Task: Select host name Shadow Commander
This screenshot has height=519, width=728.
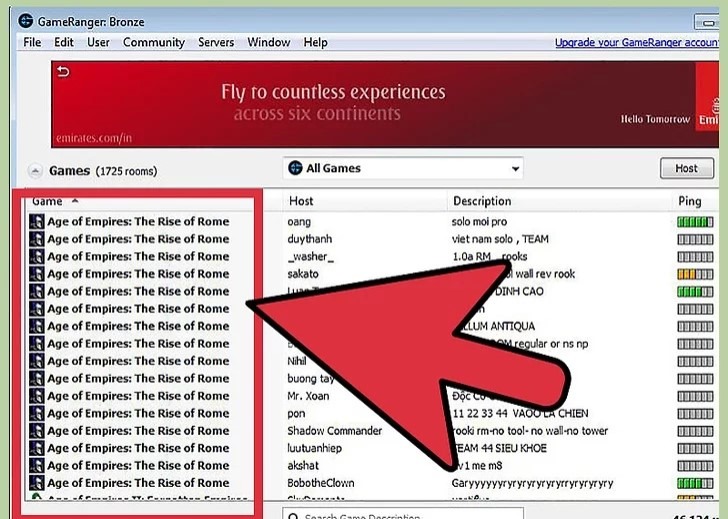Action: [334, 431]
